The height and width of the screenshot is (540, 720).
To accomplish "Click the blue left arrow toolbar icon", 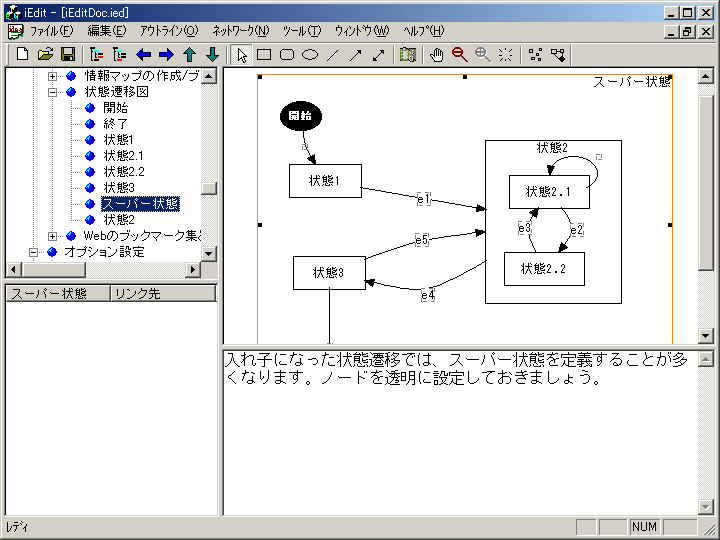I will (143, 54).
